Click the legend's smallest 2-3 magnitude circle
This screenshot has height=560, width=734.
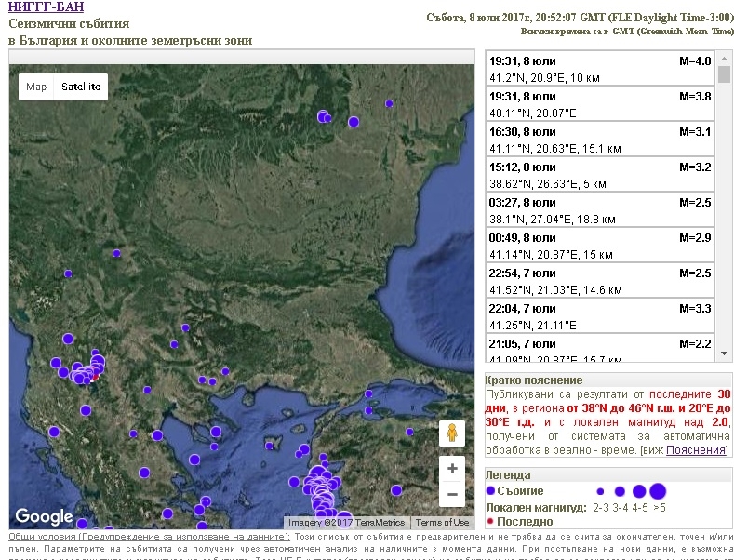pyautogui.click(x=600, y=491)
